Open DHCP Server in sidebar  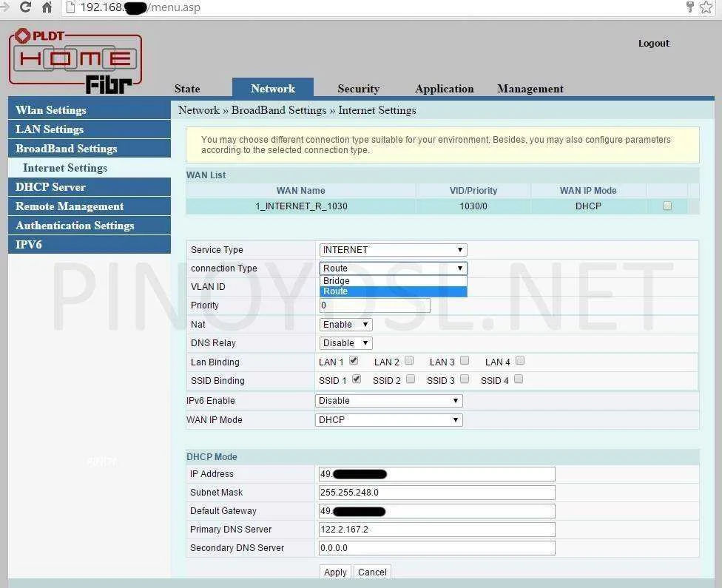(90, 187)
